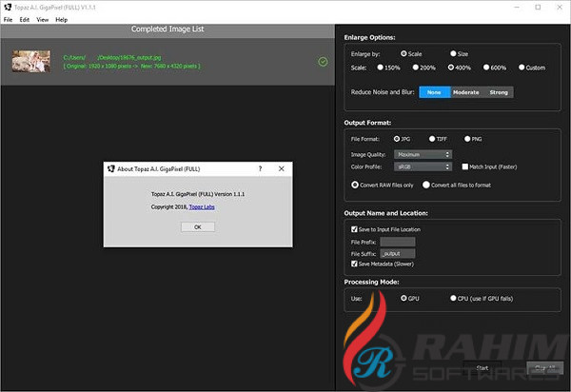Set noise reduction to None
Screen dimensions: 571x392
point(435,92)
